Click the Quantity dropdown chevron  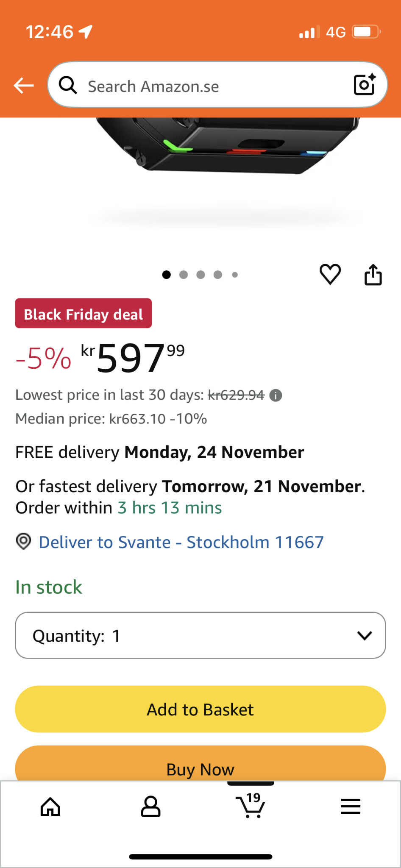click(x=365, y=635)
